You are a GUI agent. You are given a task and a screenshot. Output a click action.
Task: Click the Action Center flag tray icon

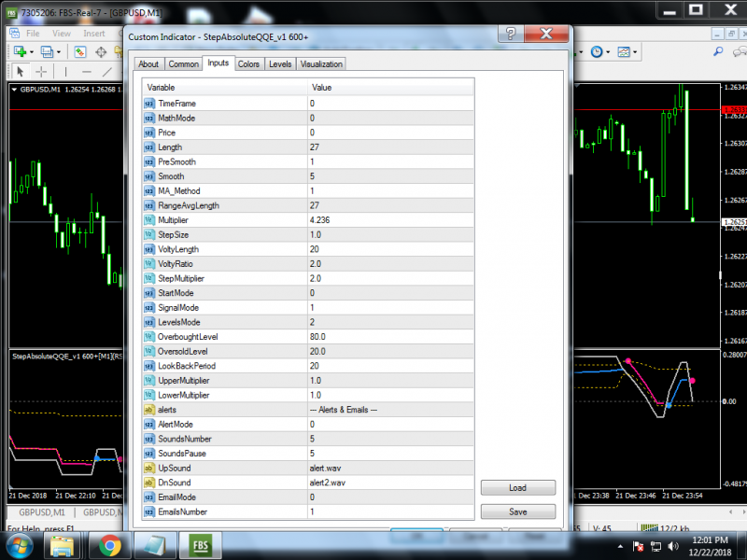pyautogui.click(x=639, y=547)
